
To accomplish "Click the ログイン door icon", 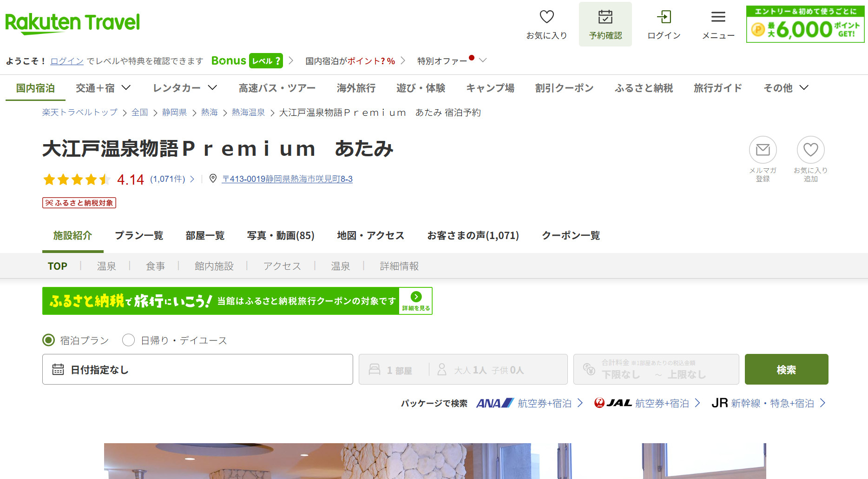I will 664,17.
